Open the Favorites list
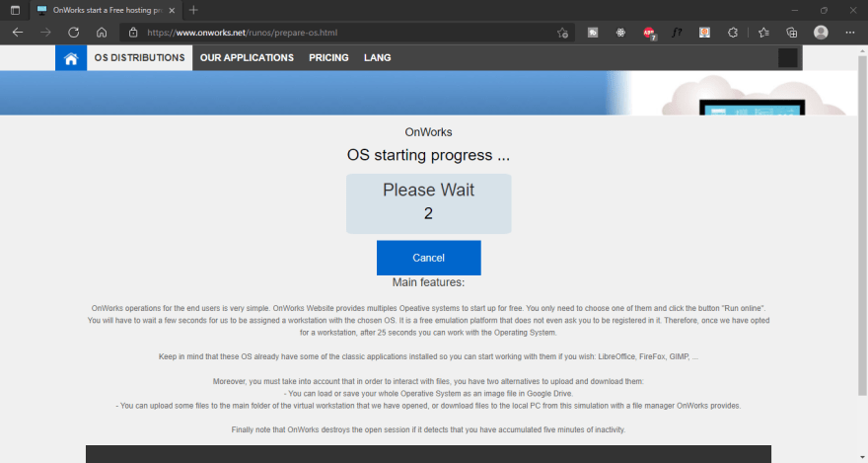868x463 pixels. click(x=763, y=33)
